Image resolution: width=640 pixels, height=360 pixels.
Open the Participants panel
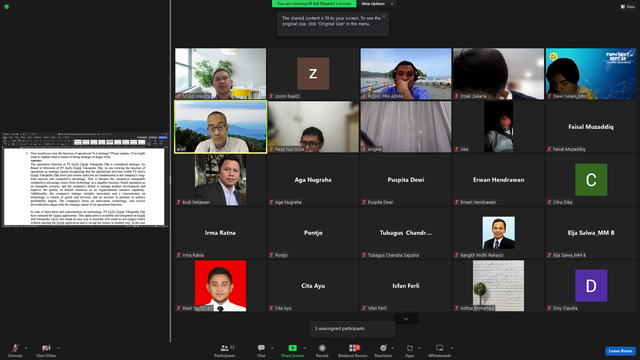tap(225, 350)
